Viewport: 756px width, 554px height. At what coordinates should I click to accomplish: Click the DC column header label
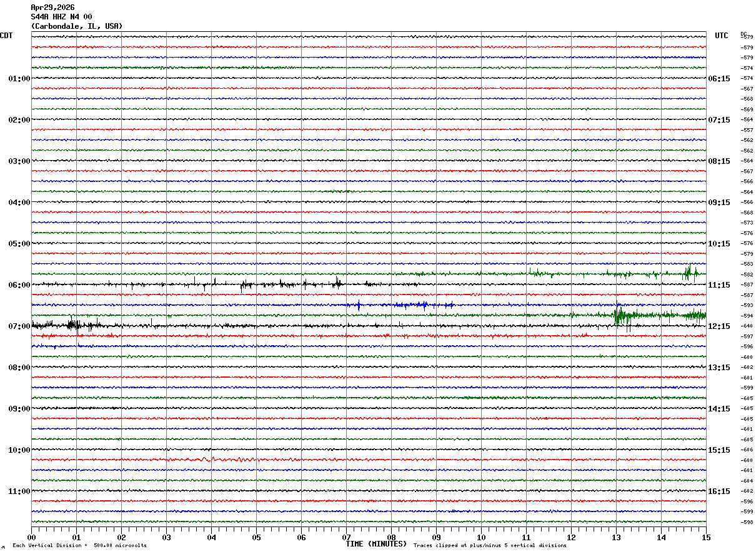click(744, 34)
